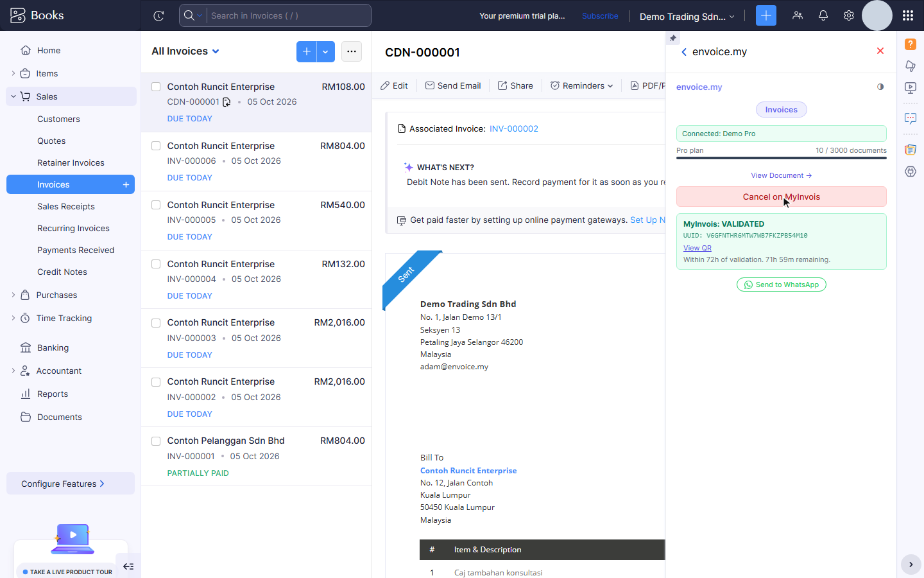Click the Search in Invoices field
Viewport: 924px width, 578px height.
[x=288, y=15]
